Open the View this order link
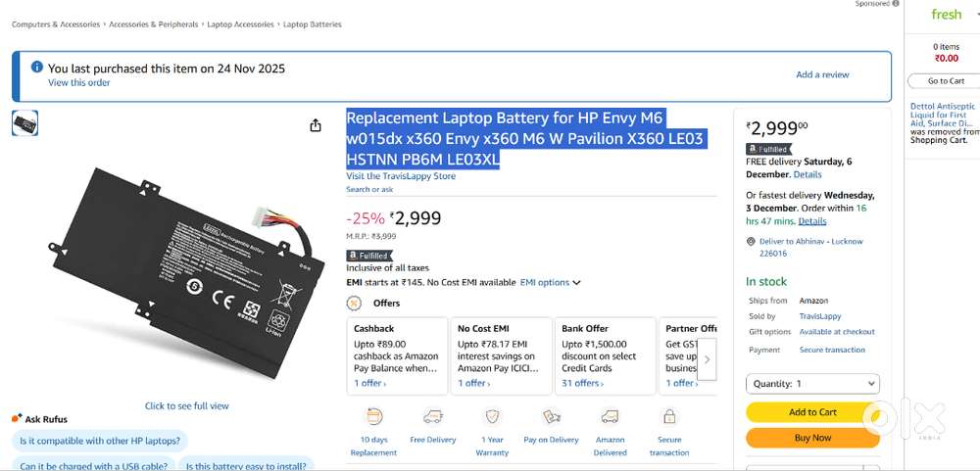 click(x=79, y=83)
